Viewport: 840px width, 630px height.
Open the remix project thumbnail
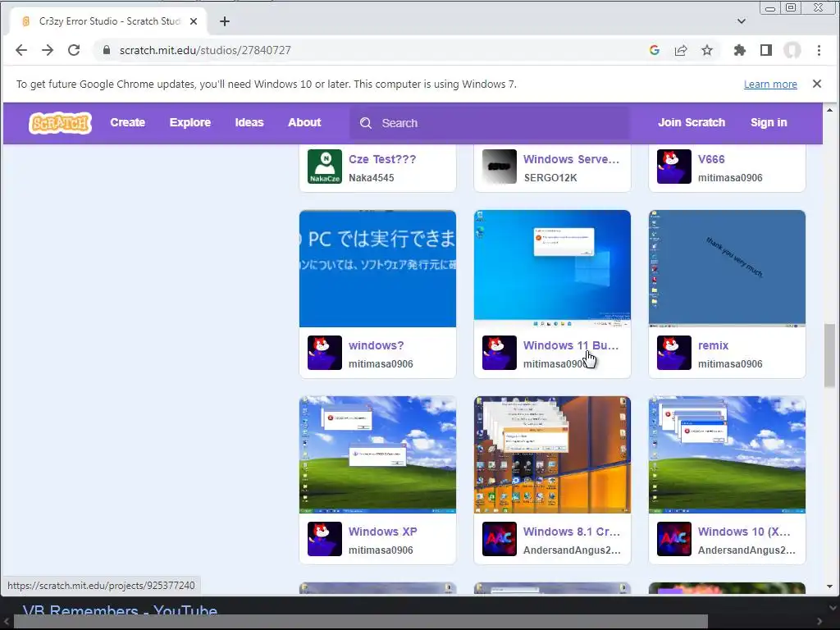727,268
